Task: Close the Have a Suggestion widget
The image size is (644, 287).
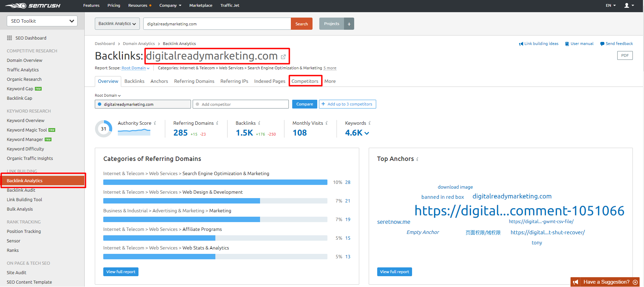Action: (635, 282)
